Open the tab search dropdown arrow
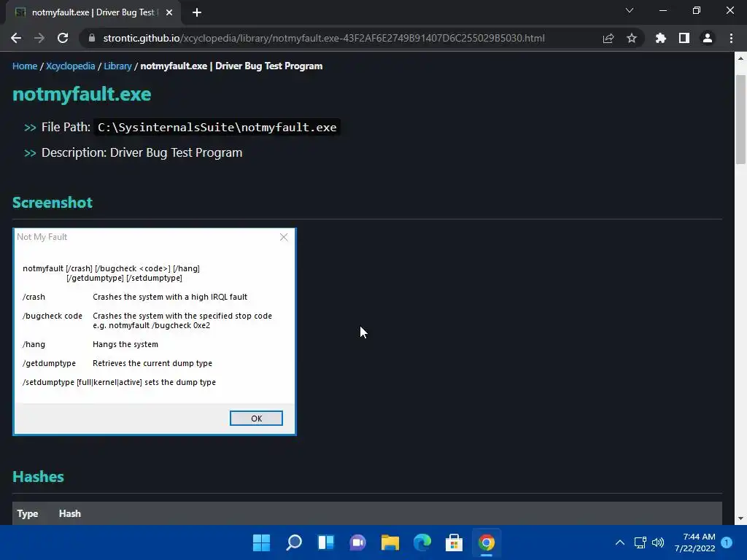 [x=630, y=10]
